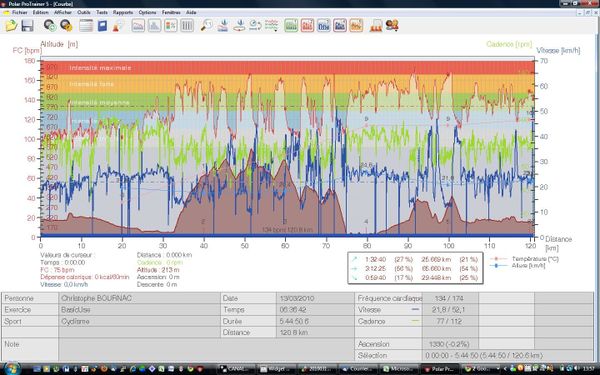Image resolution: width=600 pixels, height=375 pixels.
Task: Click the Vitesse value 21,8 / 52,1
Action: click(450, 310)
